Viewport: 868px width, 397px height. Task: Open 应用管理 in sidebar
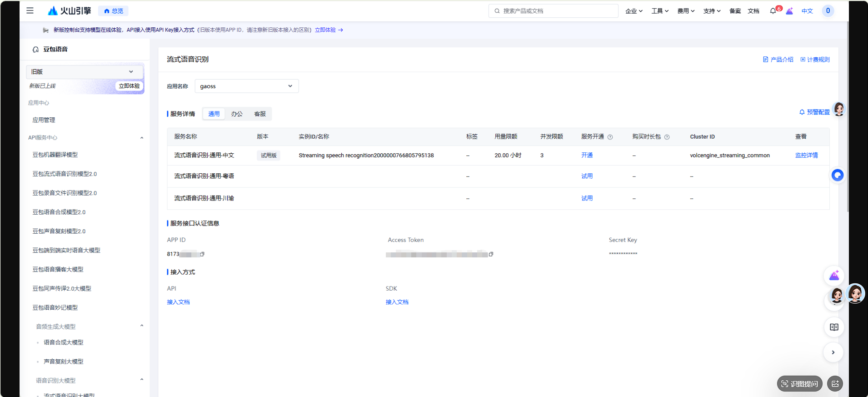44,120
